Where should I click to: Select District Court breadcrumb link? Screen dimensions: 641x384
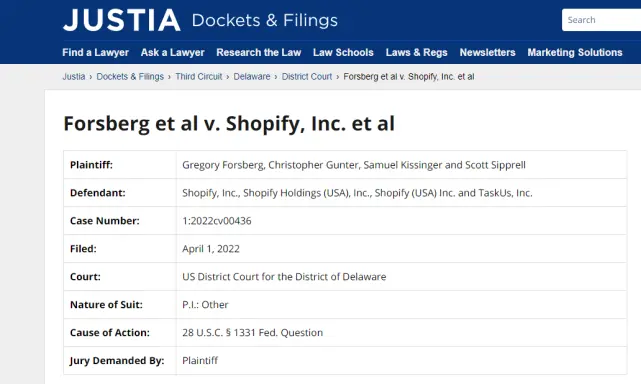307,76
